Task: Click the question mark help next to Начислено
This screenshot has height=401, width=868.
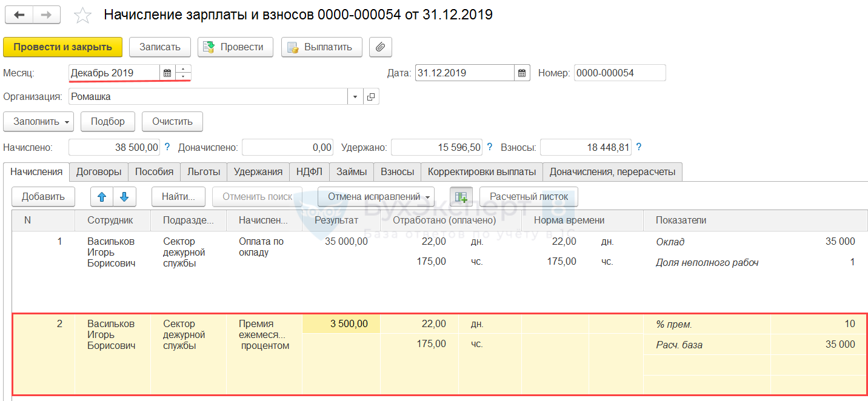Action: [167, 147]
